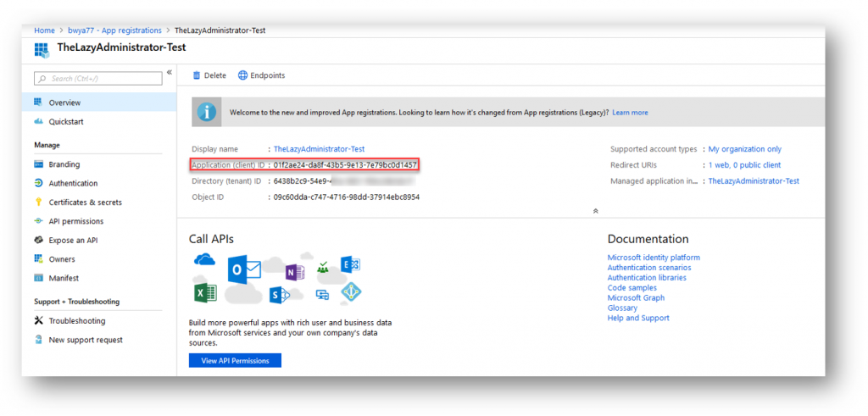Viewport: 868px width, 416px height.
Task: Select the Object ID value
Action: click(347, 197)
